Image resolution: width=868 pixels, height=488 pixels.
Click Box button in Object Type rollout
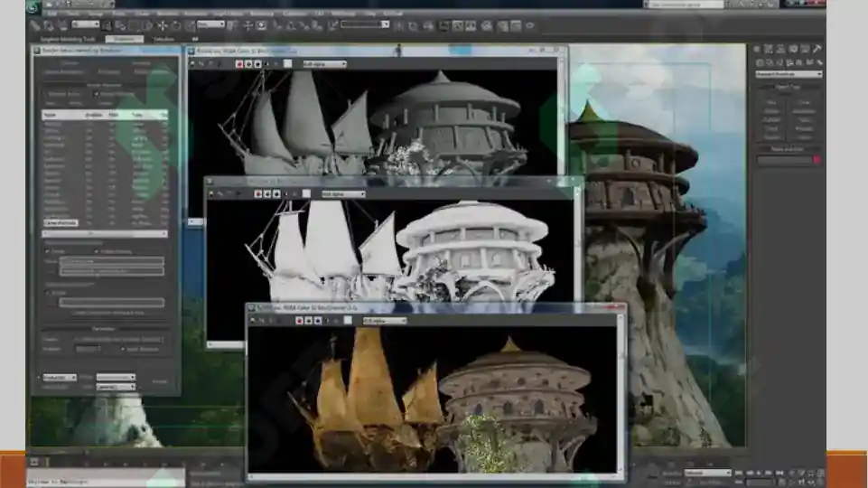pyautogui.click(x=771, y=102)
